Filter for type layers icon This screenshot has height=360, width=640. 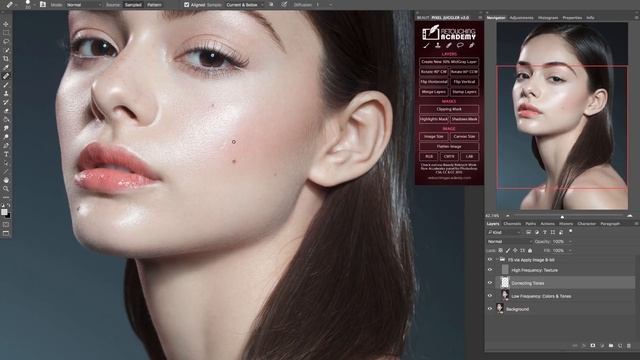click(x=544, y=232)
